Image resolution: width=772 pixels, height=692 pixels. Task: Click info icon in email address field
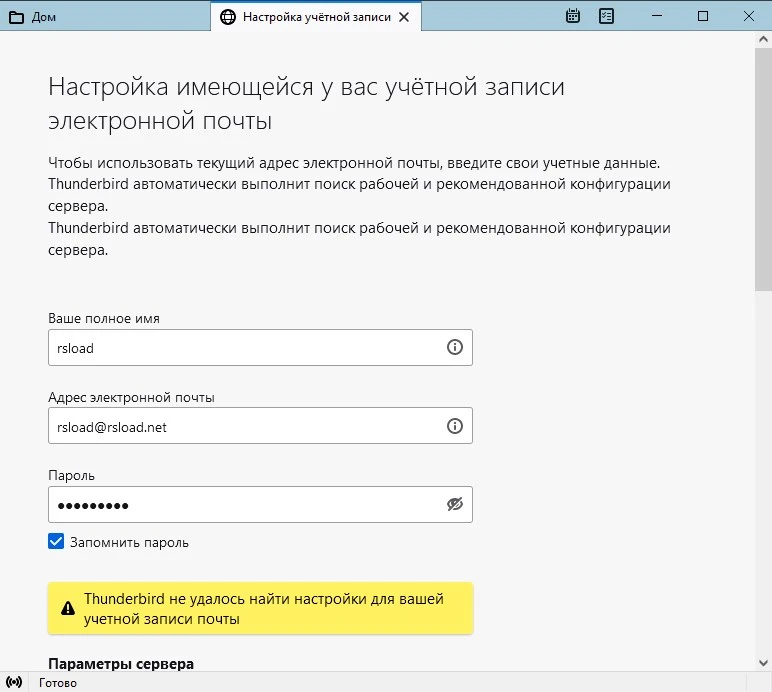[x=454, y=426]
